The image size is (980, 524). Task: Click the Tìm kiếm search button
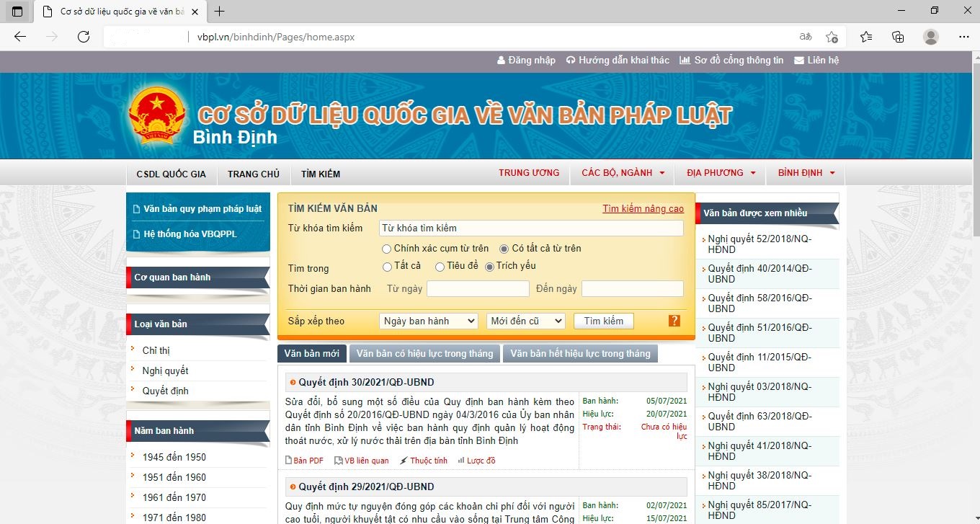point(604,321)
